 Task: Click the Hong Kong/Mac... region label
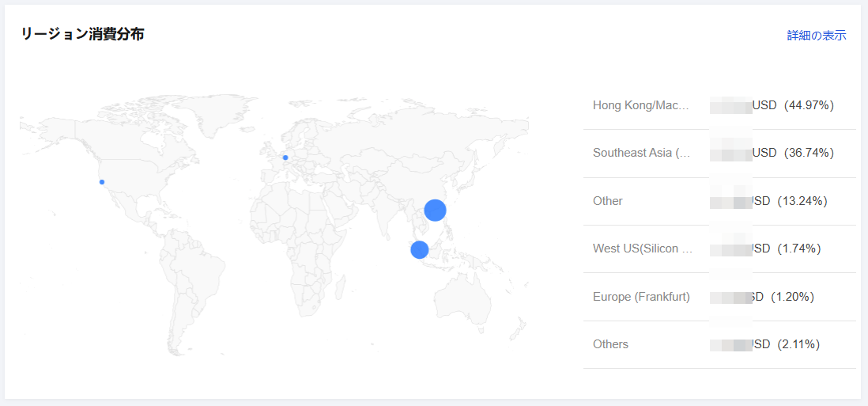click(x=640, y=105)
